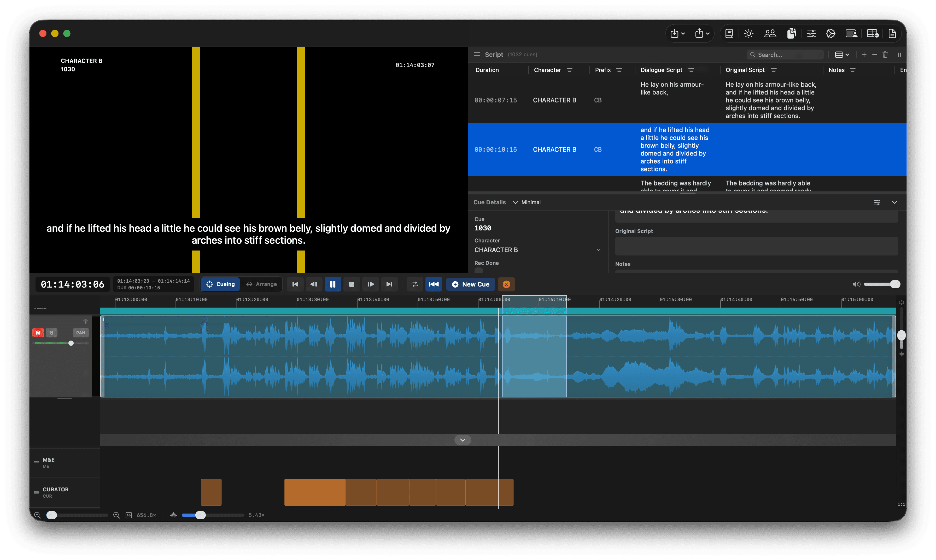936x560 pixels.
Task: Click the speaker volume icon
Action: coord(856,284)
